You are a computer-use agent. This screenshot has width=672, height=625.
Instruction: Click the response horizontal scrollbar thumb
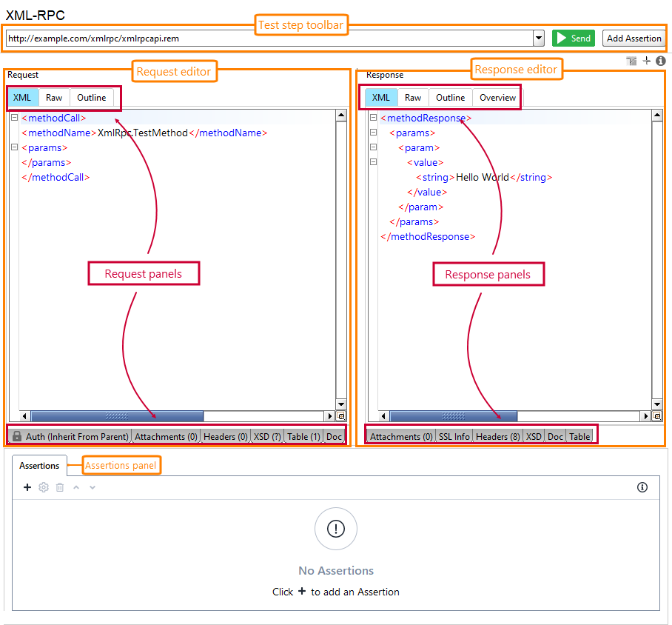point(454,416)
